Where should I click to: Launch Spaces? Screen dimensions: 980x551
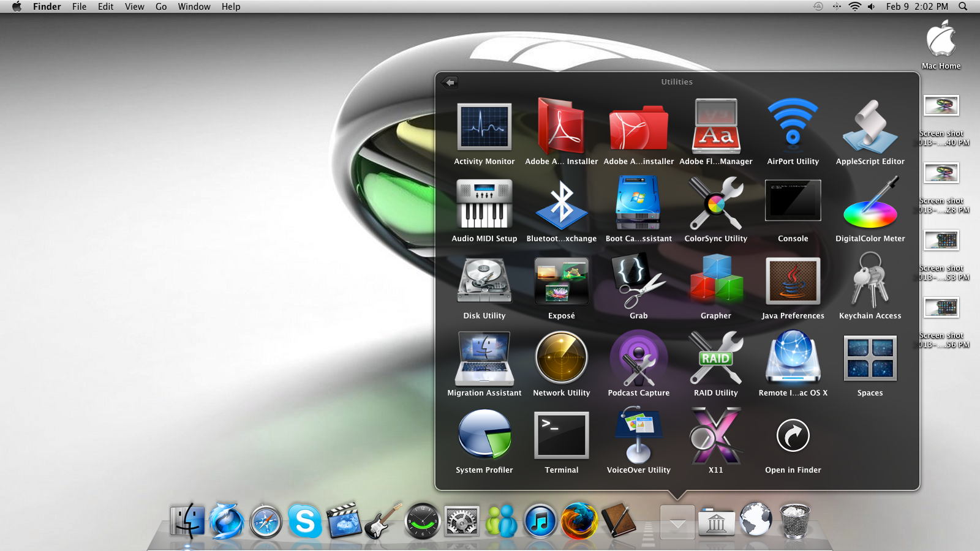870,358
